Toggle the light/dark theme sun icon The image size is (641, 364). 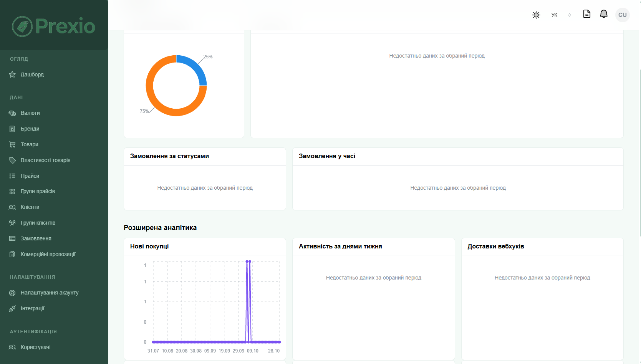click(x=536, y=15)
